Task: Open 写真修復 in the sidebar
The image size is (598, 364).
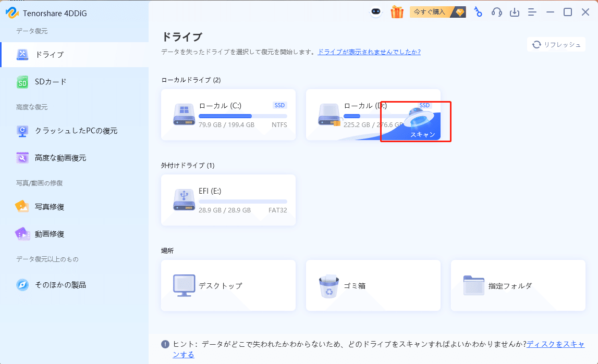Action: [75, 207]
